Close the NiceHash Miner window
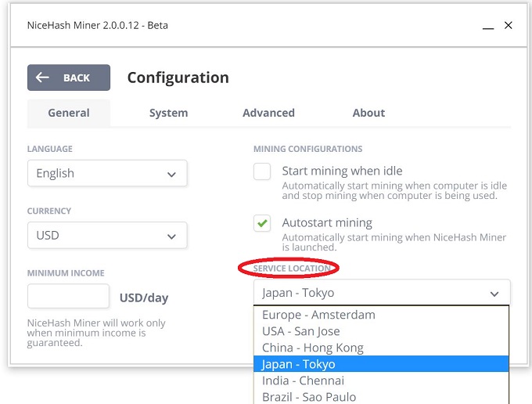The image size is (532, 404). click(508, 25)
